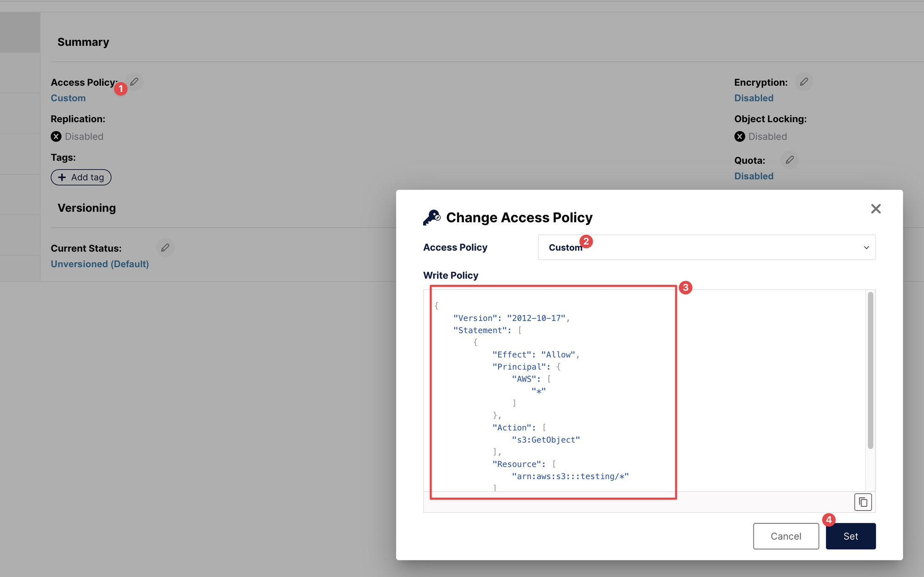The height and width of the screenshot is (577, 924).
Task: Click the key icon in dialog title
Action: 432,217
